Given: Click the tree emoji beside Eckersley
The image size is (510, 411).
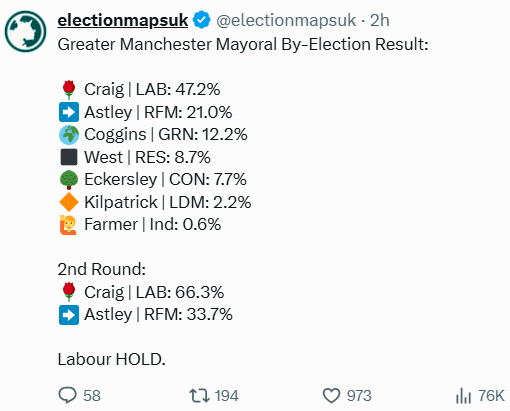Looking at the screenshot, I should click(x=69, y=180).
